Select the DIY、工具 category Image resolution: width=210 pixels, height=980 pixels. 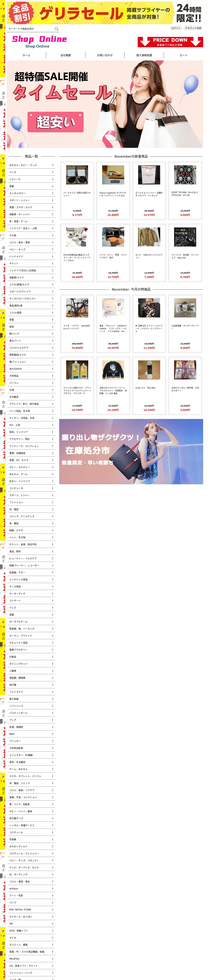coord(31,425)
